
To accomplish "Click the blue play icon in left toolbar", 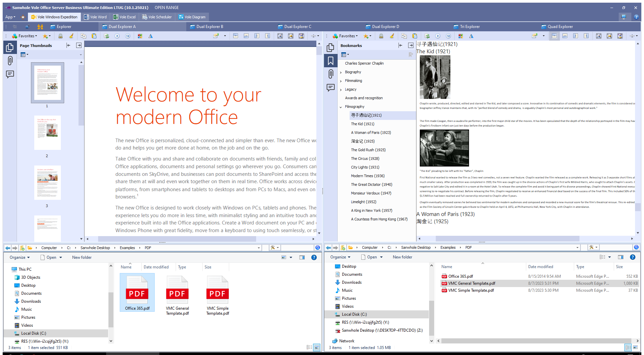I will [x=117, y=36].
